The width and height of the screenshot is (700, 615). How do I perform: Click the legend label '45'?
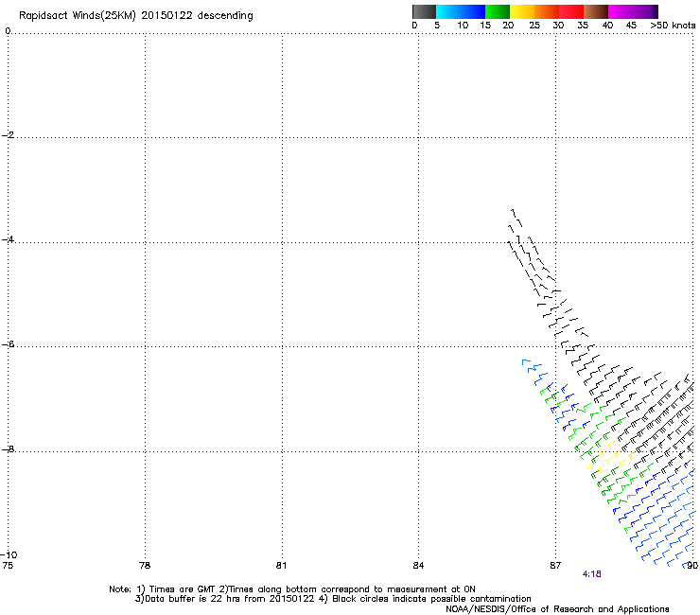click(631, 26)
